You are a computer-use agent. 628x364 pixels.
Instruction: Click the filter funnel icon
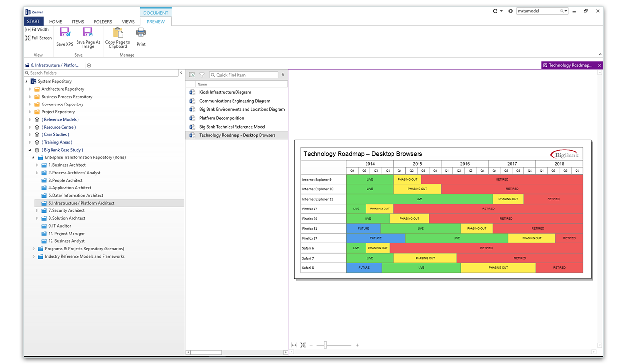tap(201, 75)
